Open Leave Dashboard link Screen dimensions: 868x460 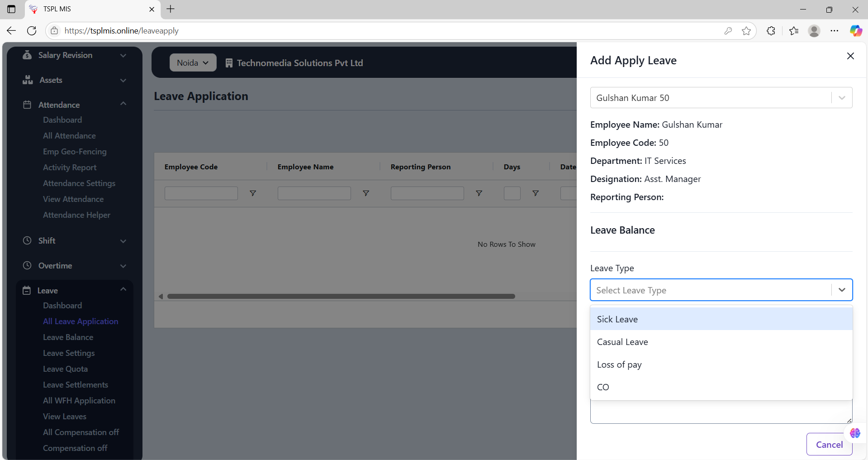(62, 306)
